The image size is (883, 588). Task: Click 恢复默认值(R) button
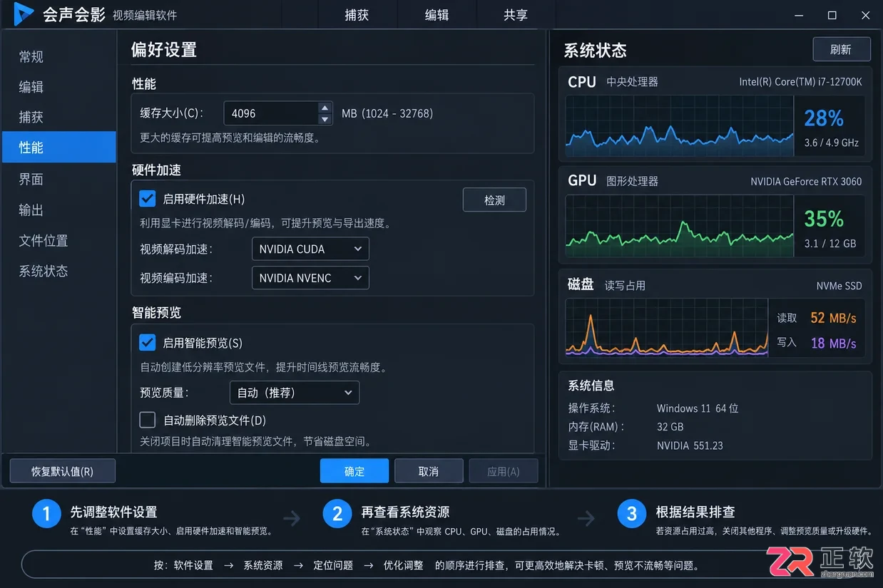[x=63, y=471]
